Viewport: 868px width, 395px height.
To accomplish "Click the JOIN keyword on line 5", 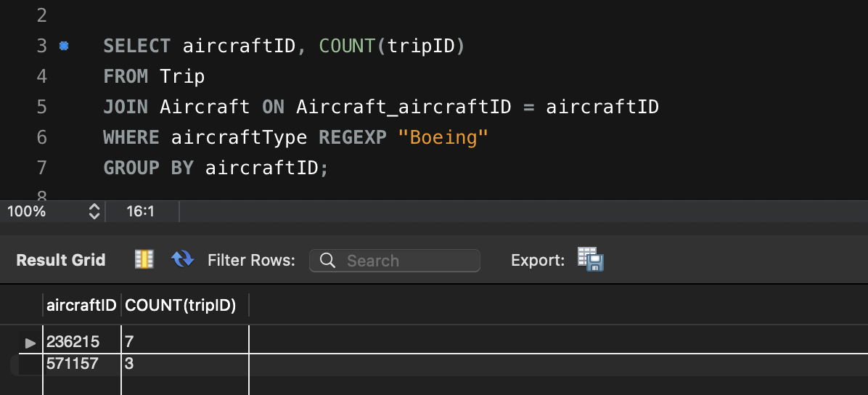I will tap(126, 107).
